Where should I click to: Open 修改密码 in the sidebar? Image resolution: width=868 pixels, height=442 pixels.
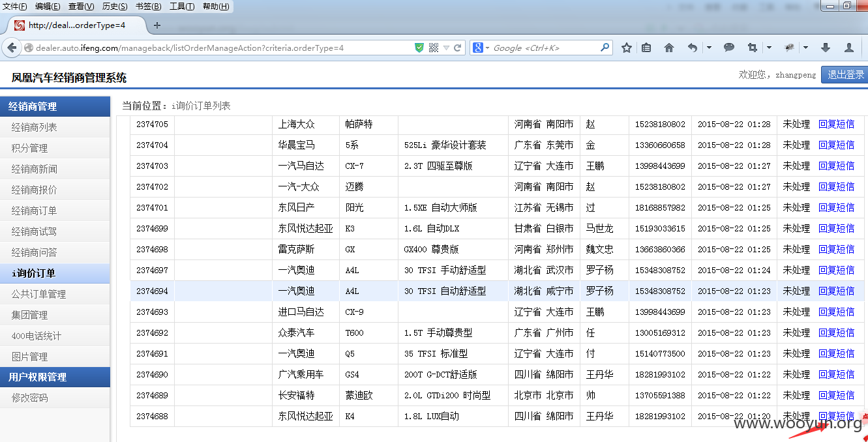[x=55, y=398]
